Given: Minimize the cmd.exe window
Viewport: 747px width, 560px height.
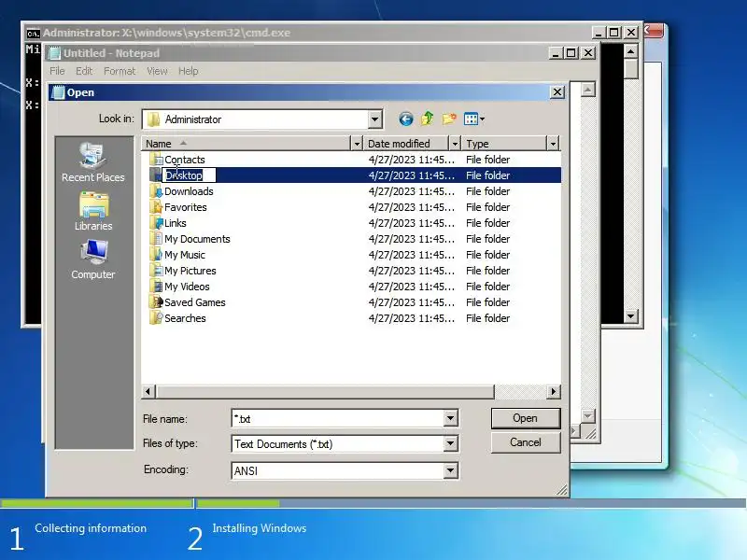Looking at the screenshot, I should (x=599, y=33).
